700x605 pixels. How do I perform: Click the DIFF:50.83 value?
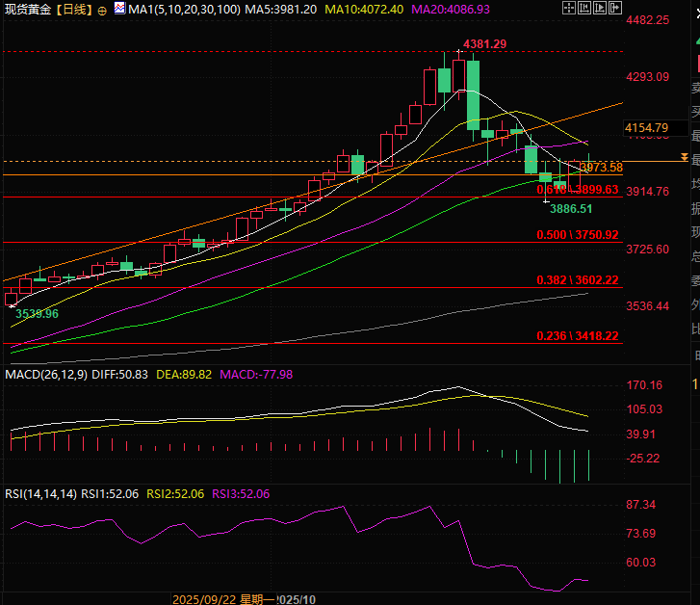[119, 375]
